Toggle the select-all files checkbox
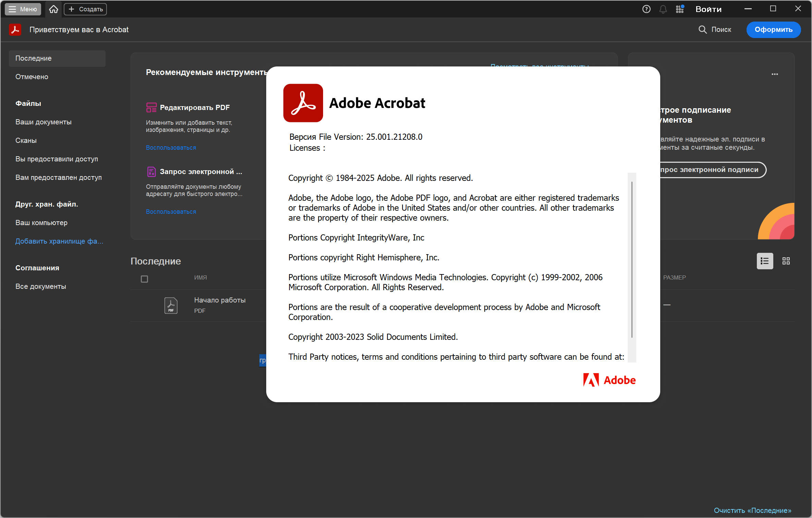 point(144,279)
